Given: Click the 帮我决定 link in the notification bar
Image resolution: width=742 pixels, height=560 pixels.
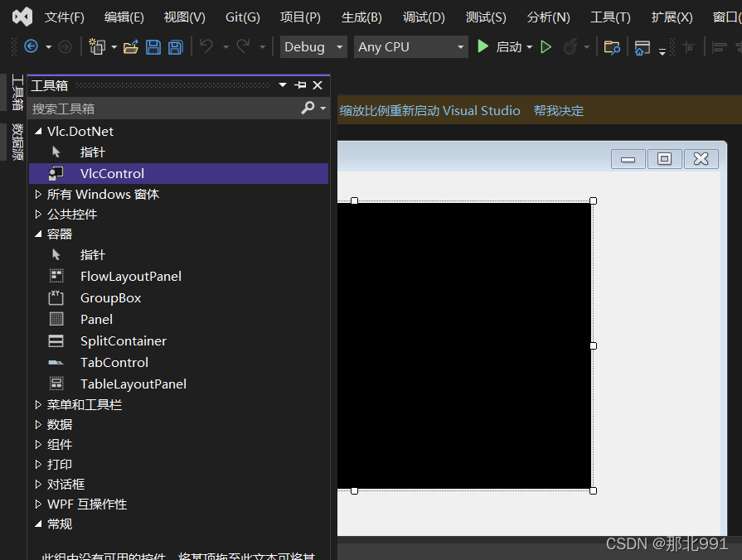Looking at the screenshot, I should tap(558, 109).
